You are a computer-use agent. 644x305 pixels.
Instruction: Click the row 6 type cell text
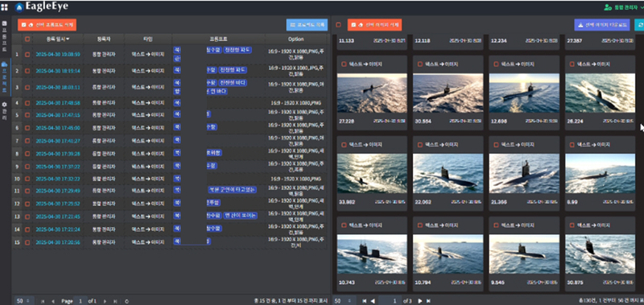point(148,128)
